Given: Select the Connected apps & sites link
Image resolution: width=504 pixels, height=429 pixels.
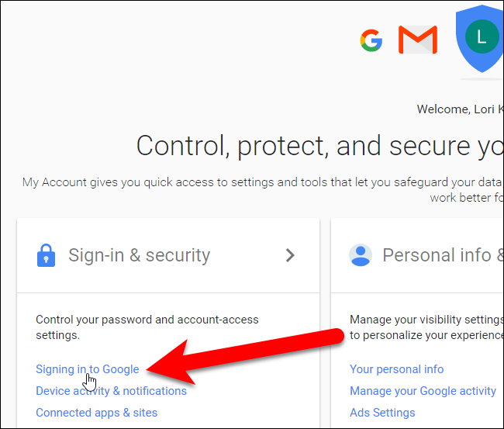Looking at the screenshot, I should pos(96,413).
